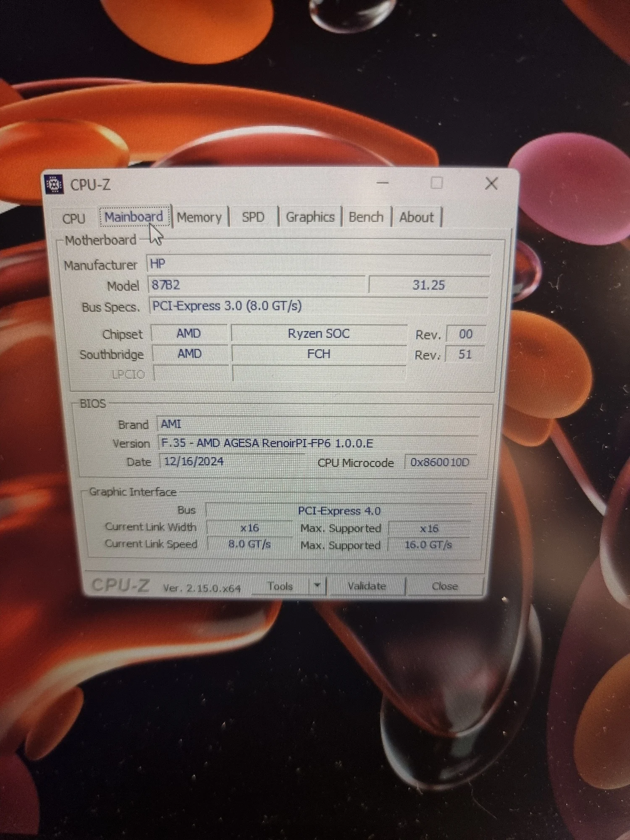Click the Validate button
This screenshot has width=630, height=840.
pos(367,586)
